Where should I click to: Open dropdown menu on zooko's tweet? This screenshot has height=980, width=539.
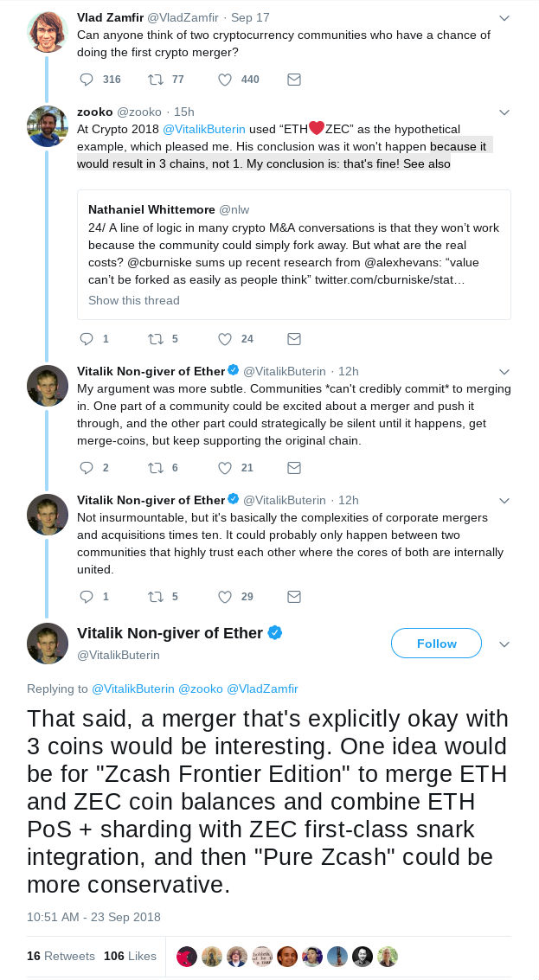(505, 112)
